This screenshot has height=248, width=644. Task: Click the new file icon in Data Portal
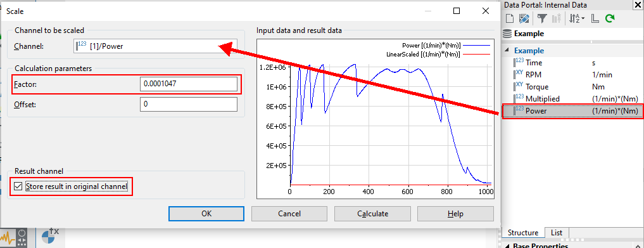(x=510, y=18)
